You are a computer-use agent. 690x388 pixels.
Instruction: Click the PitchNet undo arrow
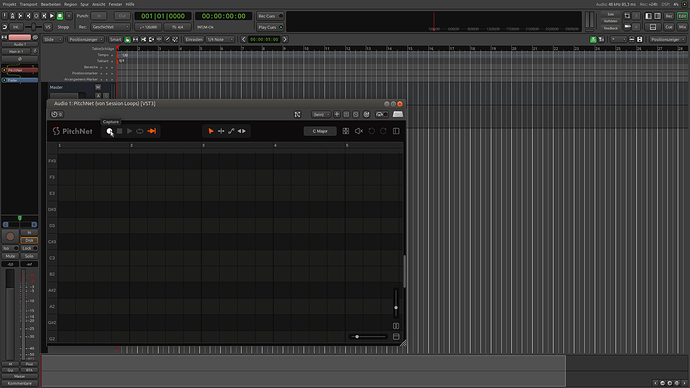371,131
